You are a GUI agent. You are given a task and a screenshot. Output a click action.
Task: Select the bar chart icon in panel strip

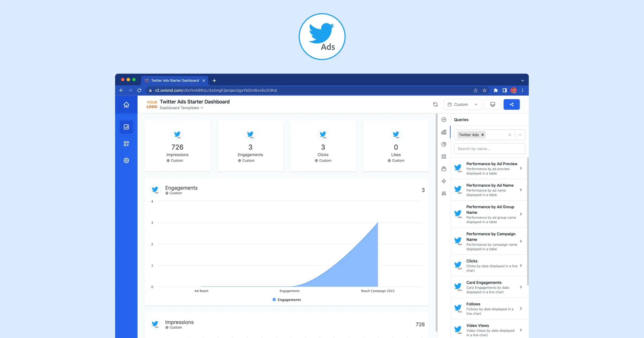(444, 132)
